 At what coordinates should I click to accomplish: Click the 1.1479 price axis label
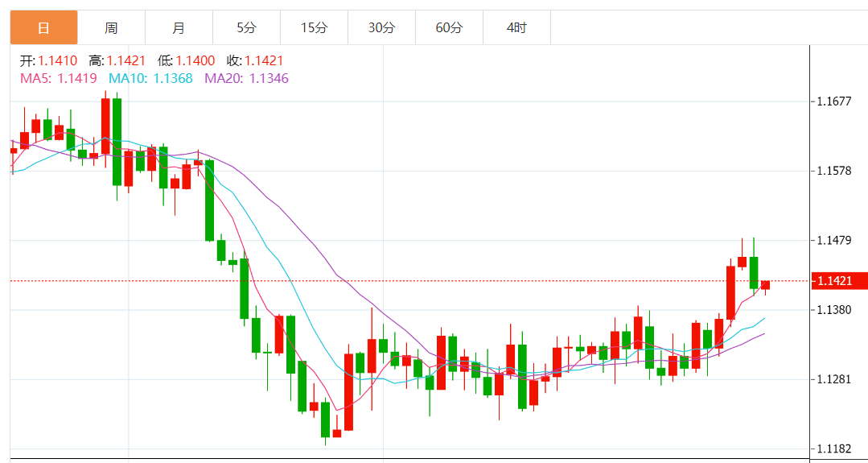[834, 241]
